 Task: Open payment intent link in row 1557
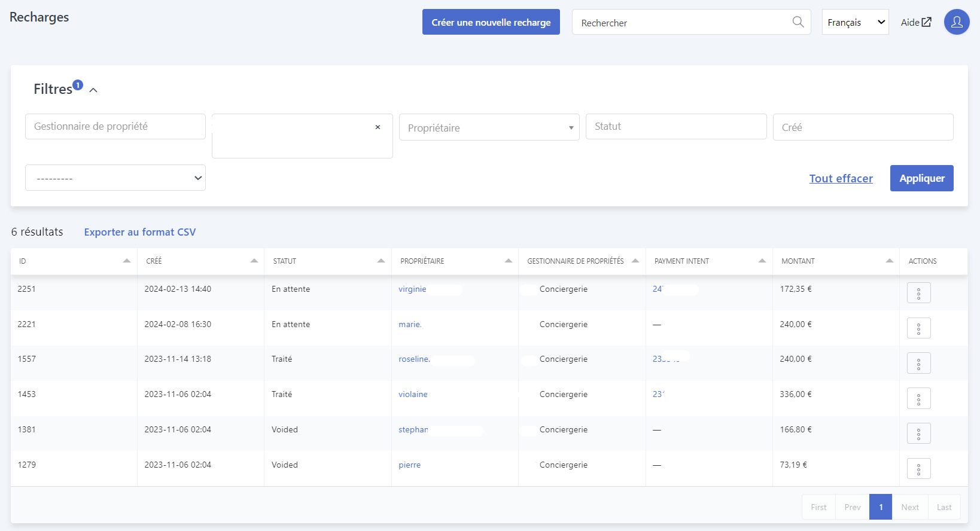point(665,359)
